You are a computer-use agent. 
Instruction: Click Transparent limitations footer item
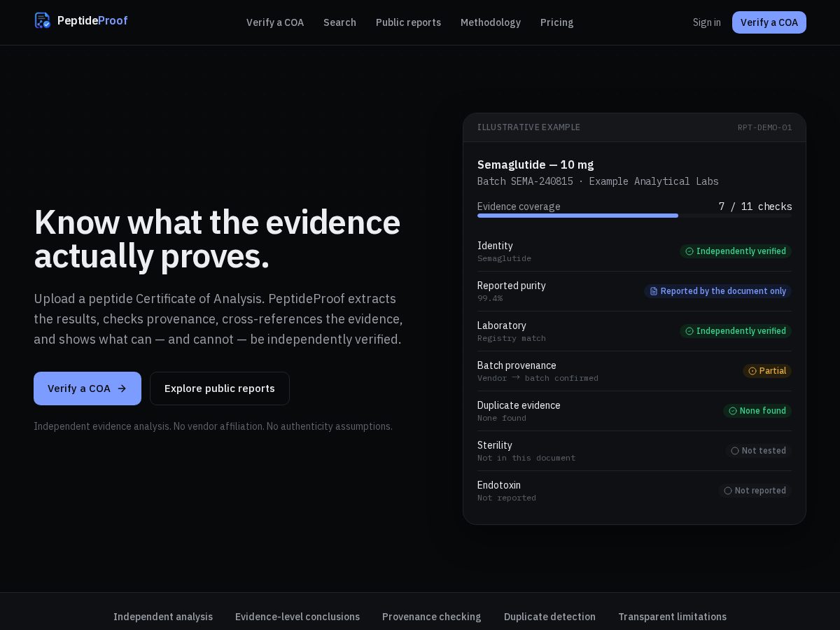[672, 617]
